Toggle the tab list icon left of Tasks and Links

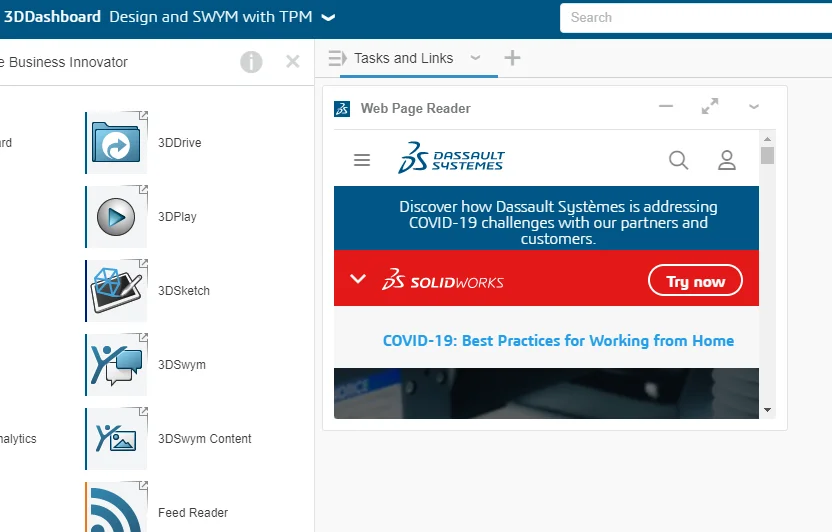coord(337,58)
